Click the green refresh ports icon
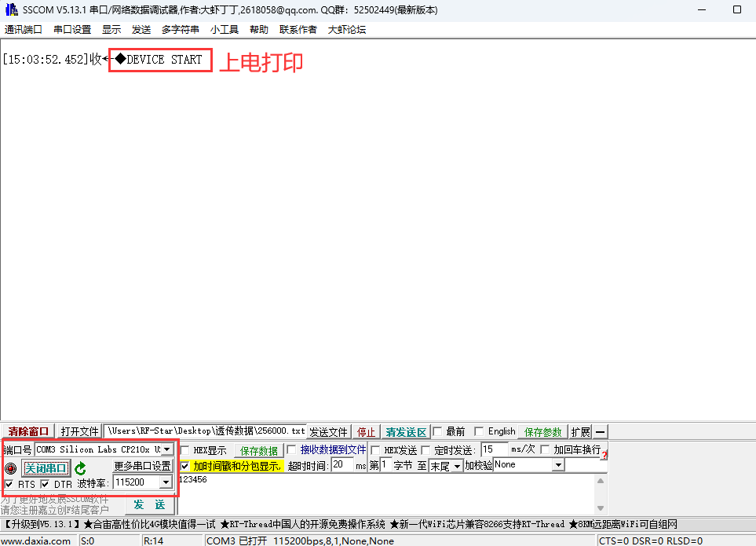Viewport: 756px width, 546px height. tap(81, 468)
